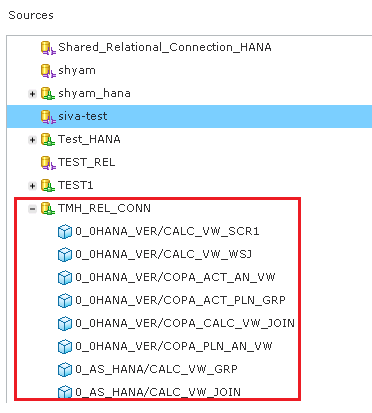Select the shyam_hana source
This screenshot has width=372, height=413.
(x=94, y=93)
